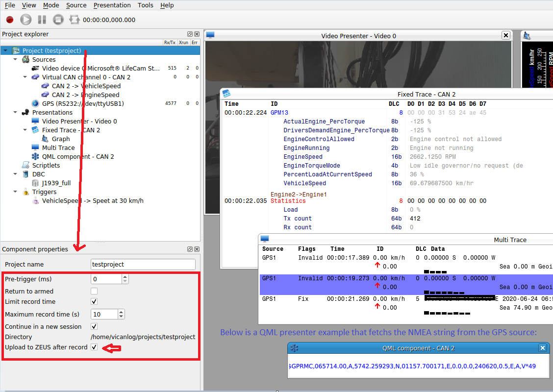Image resolution: width=553 pixels, height=392 pixels.
Task: Toggle Continue in a new session checkbox
Action: click(x=94, y=326)
